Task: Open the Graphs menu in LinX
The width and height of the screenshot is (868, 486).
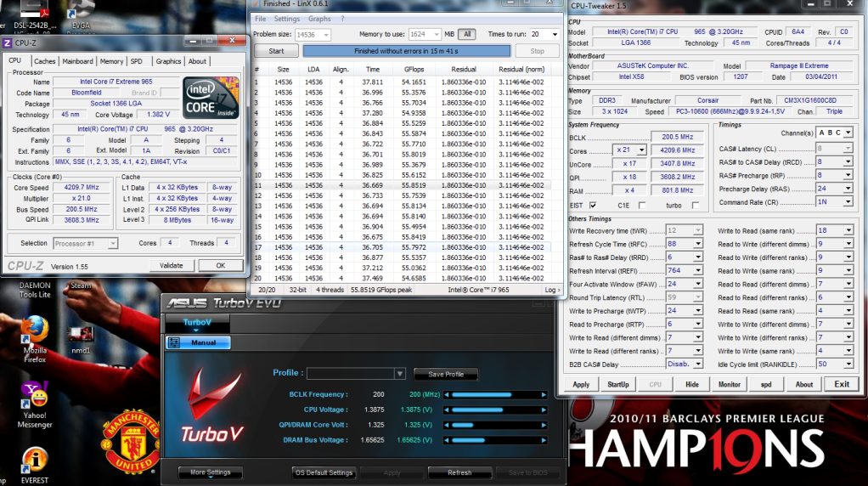Action: [x=319, y=19]
